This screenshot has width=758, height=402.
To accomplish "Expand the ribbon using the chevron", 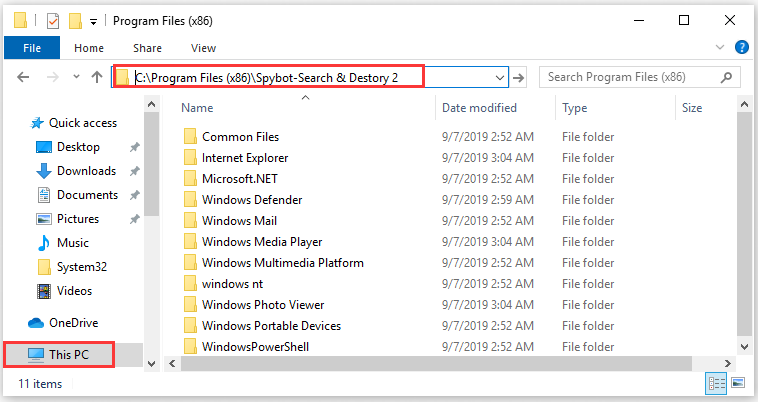I will (720, 47).
